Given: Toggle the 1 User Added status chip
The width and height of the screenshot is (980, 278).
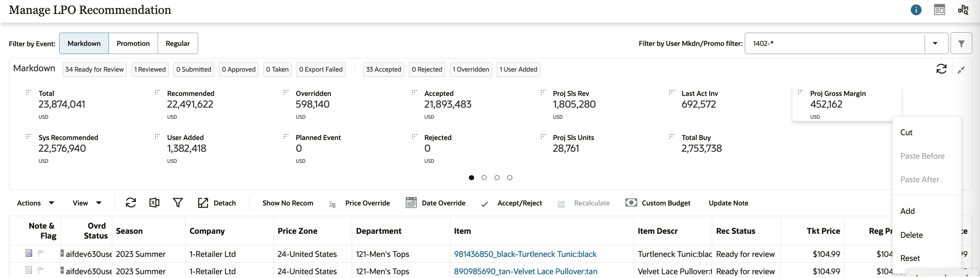Looking at the screenshot, I should (x=519, y=69).
